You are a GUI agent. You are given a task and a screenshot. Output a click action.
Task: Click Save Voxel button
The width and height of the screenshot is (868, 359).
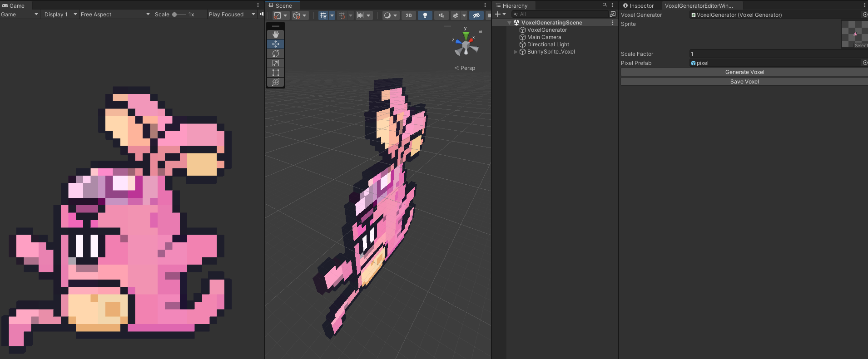pos(744,82)
